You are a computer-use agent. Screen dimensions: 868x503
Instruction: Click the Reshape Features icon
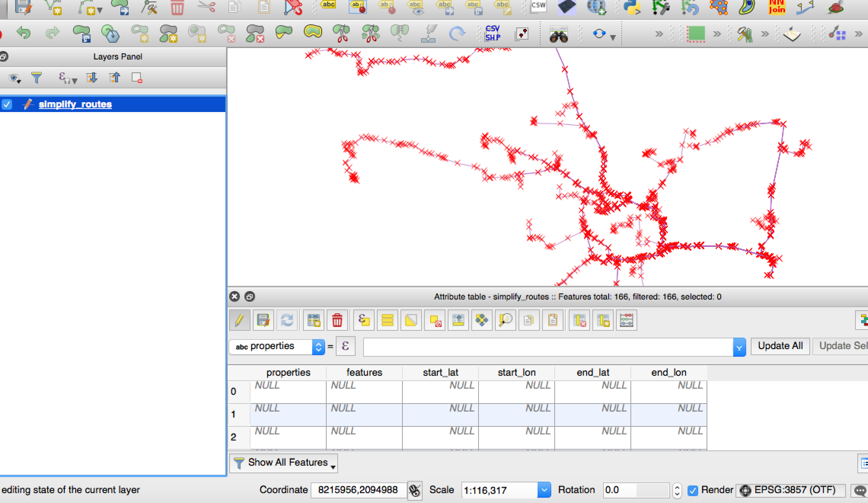[x=284, y=32]
